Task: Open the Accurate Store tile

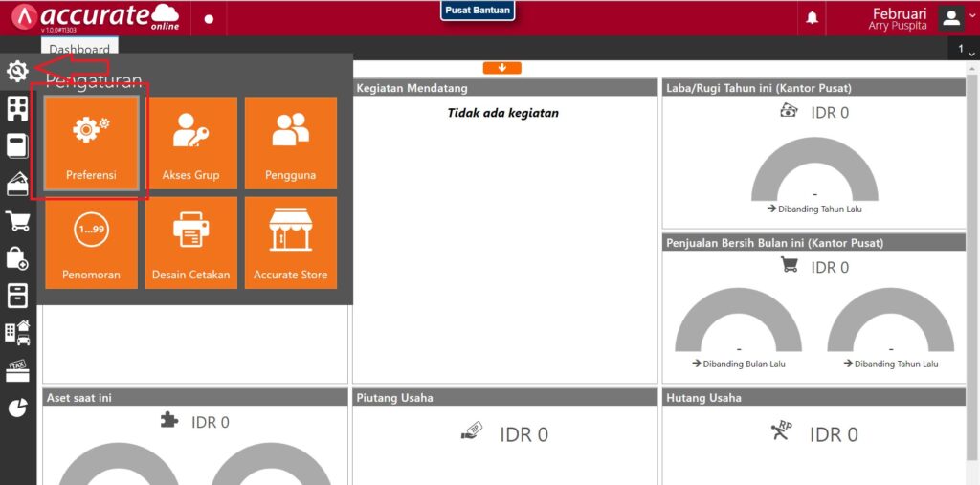Action: [x=291, y=243]
